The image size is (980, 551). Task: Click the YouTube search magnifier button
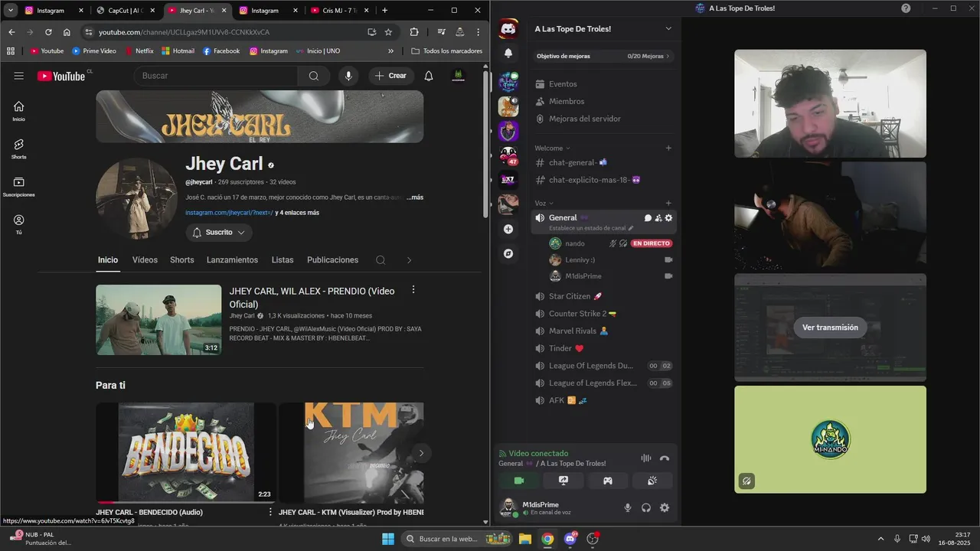point(314,76)
